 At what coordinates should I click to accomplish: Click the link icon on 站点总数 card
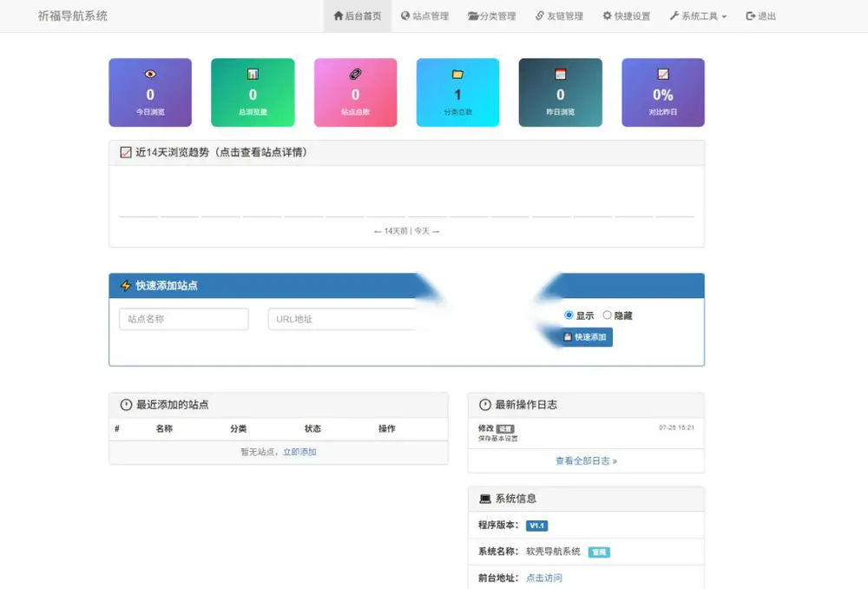(355, 74)
